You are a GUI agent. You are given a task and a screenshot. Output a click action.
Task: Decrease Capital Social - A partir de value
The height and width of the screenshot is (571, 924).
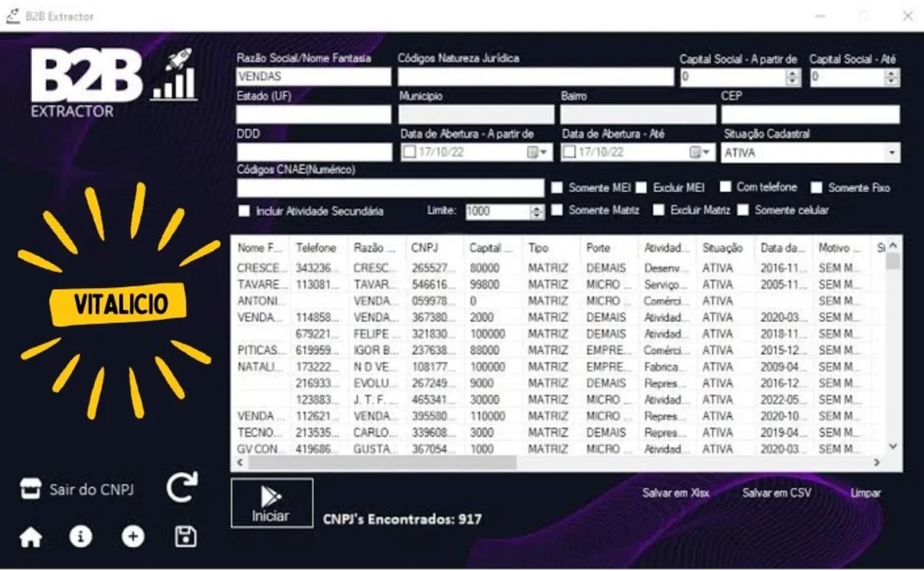[793, 81]
